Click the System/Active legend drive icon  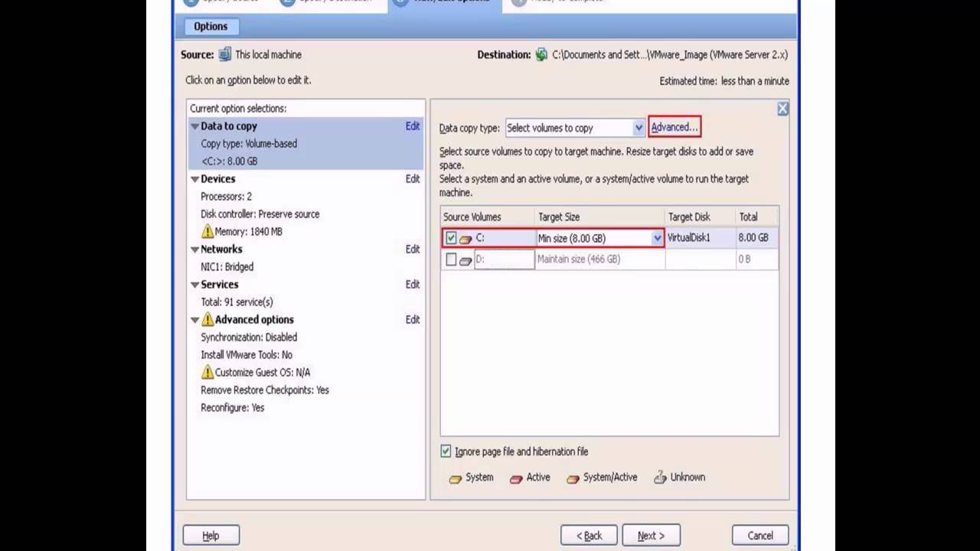(573, 478)
